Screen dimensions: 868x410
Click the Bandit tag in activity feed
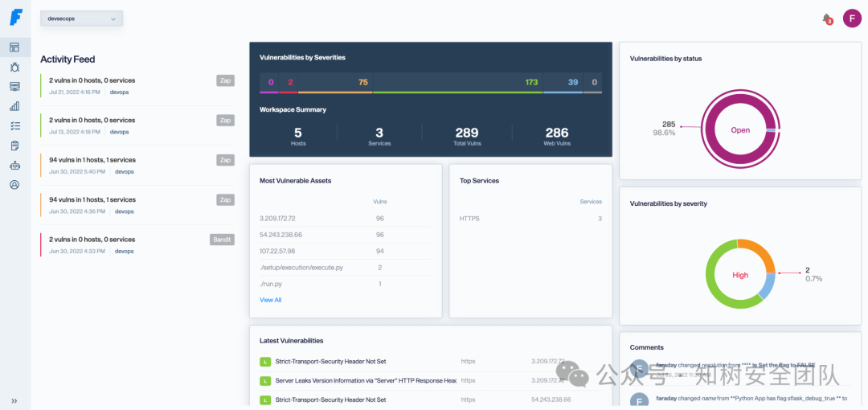pyautogui.click(x=222, y=240)
